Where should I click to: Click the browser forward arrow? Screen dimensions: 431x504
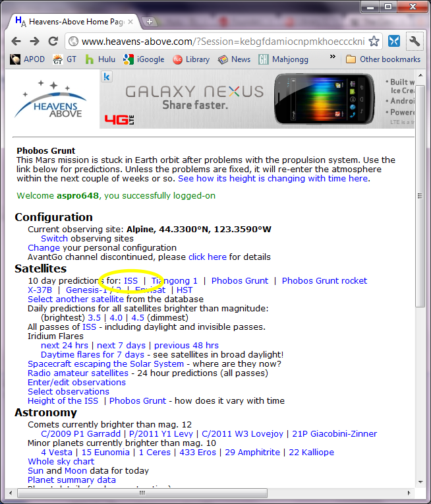point(34,41)
